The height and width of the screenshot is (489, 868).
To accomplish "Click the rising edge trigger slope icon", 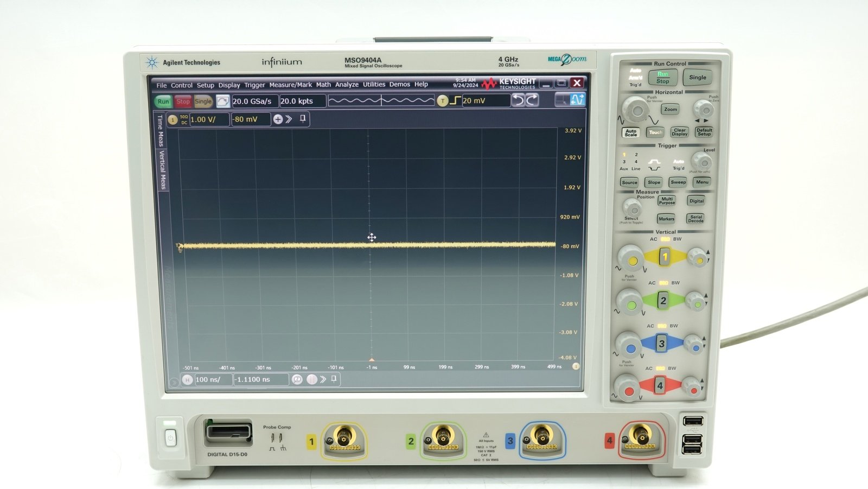I will (x=455, y=100).
